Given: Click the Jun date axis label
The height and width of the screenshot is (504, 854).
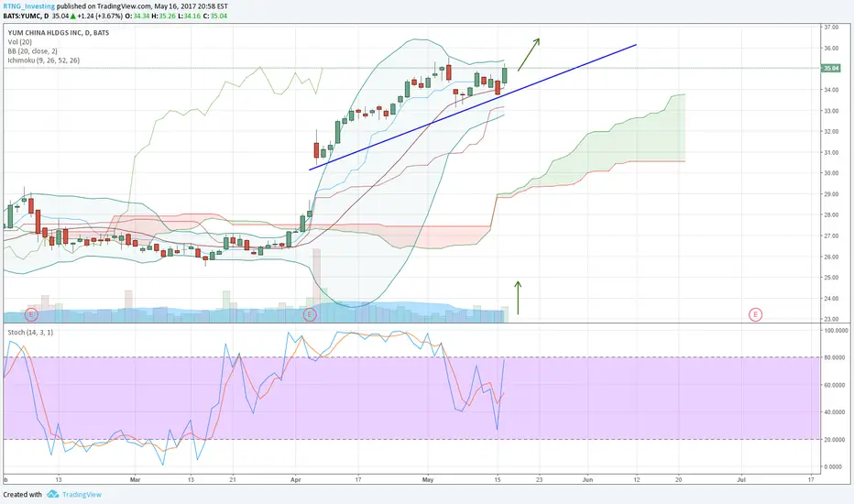Looking at the screenshot, I should [587, 480].
